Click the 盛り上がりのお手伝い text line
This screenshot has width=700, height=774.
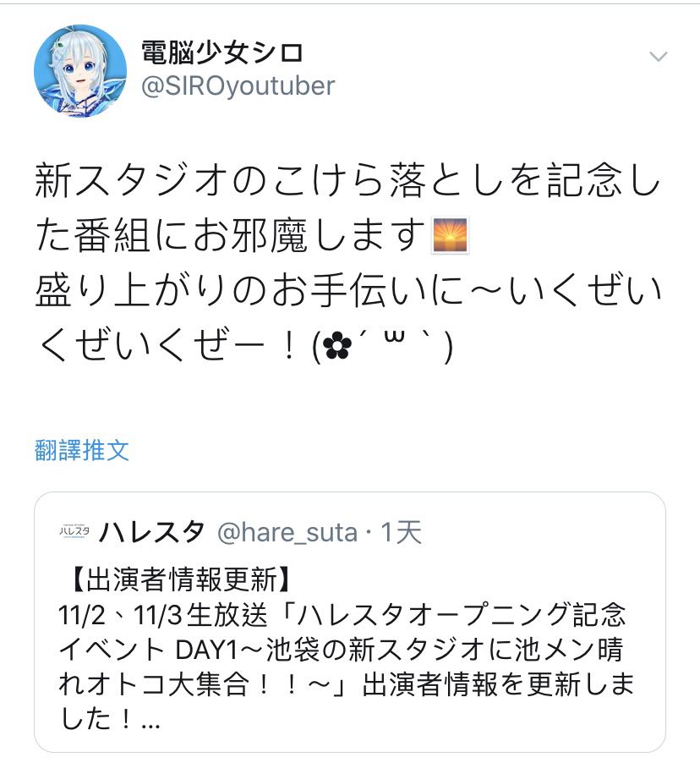[x=348, y=290]
